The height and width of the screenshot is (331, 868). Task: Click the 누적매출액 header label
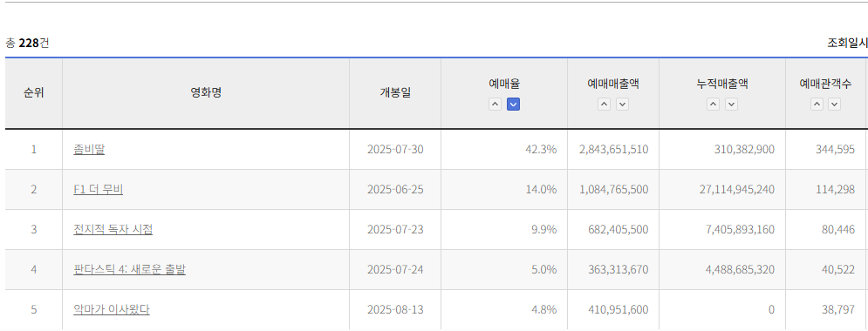tap(722, 84)
